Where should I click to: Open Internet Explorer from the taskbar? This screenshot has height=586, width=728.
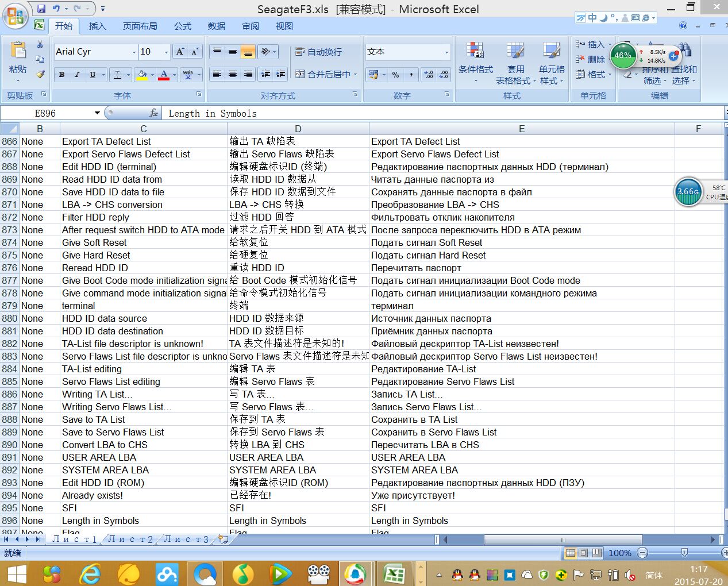pos(90,573)
